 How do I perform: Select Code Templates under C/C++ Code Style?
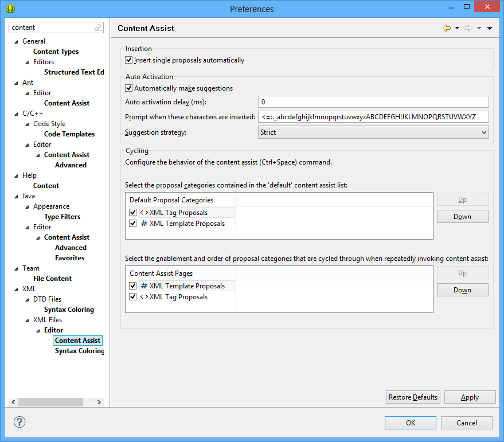point(69,134)
